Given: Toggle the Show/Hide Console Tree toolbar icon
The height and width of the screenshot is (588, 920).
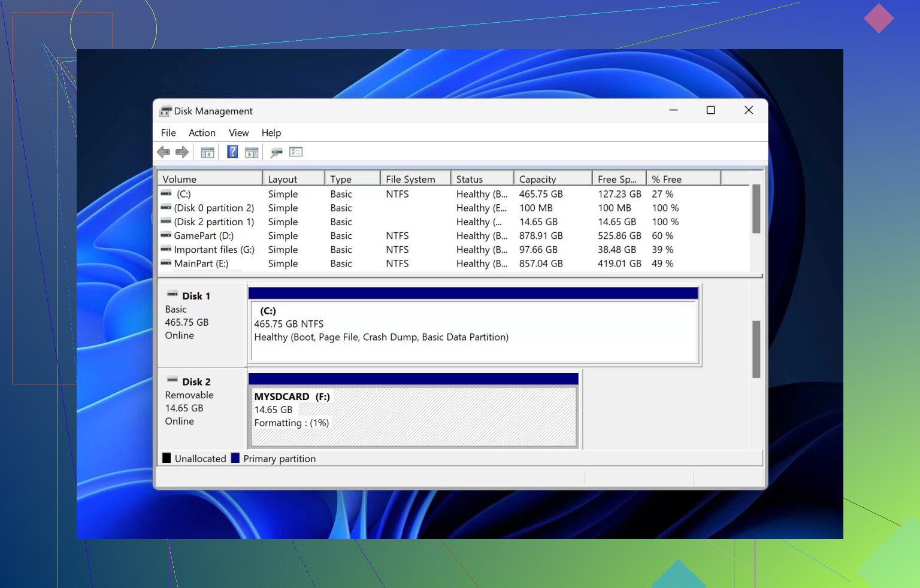Looking at the screenshot, I should 207,153.
